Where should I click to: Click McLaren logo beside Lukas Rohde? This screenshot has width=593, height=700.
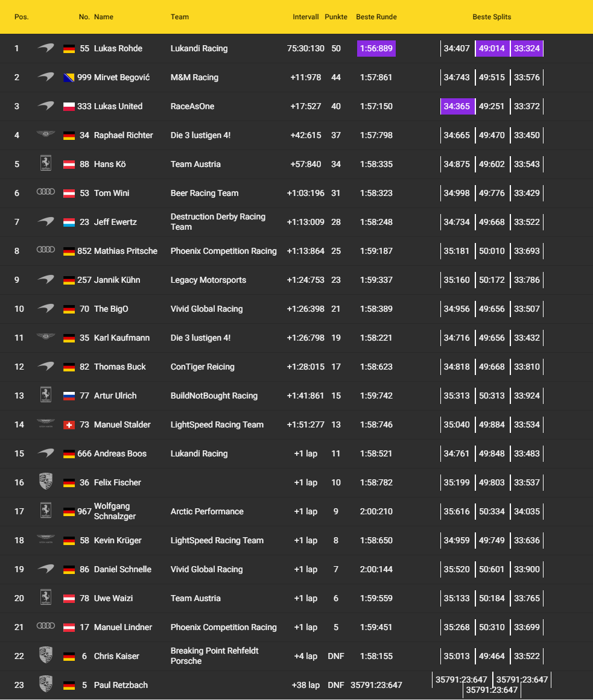[46, 48]
